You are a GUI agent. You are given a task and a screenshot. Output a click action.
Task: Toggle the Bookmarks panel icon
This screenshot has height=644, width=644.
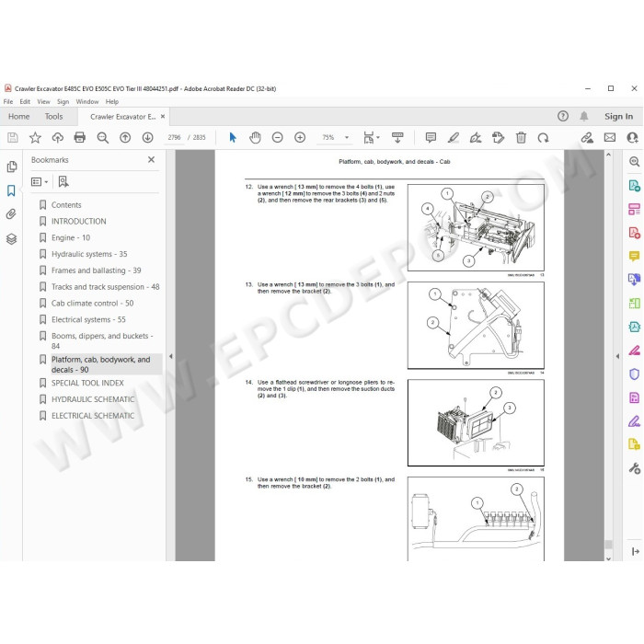[11, 190]
